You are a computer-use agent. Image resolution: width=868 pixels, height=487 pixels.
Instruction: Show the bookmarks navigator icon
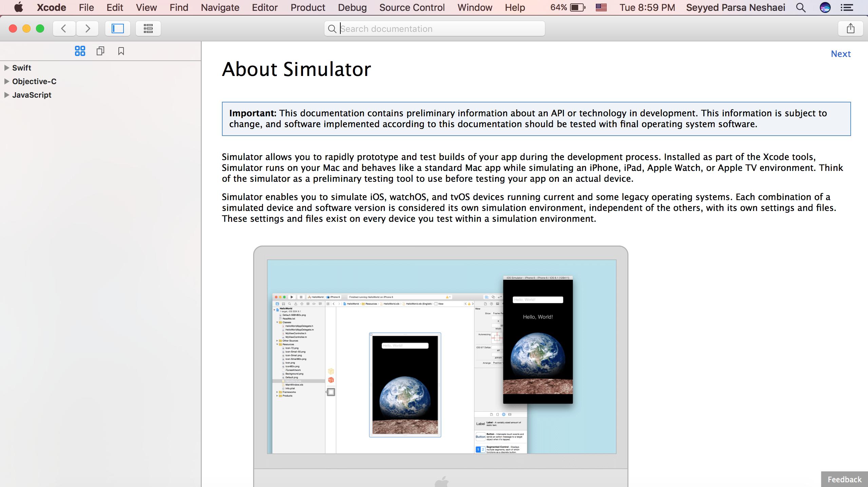121,51
